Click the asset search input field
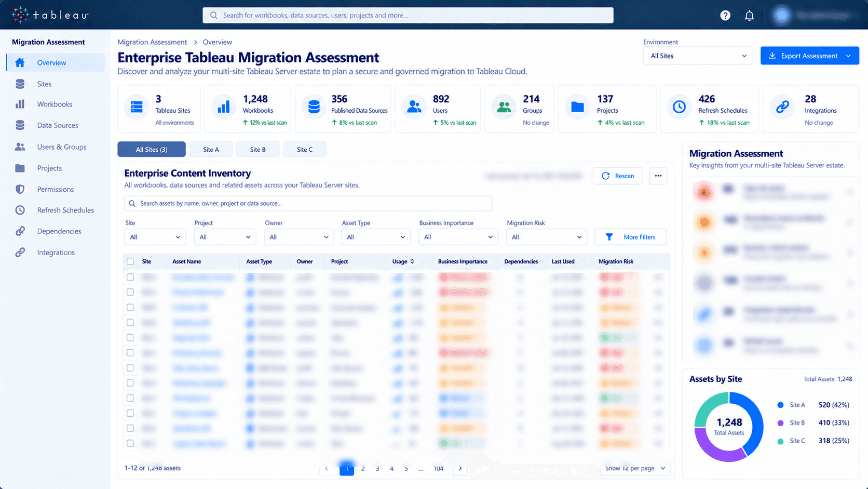 (308, 203)
